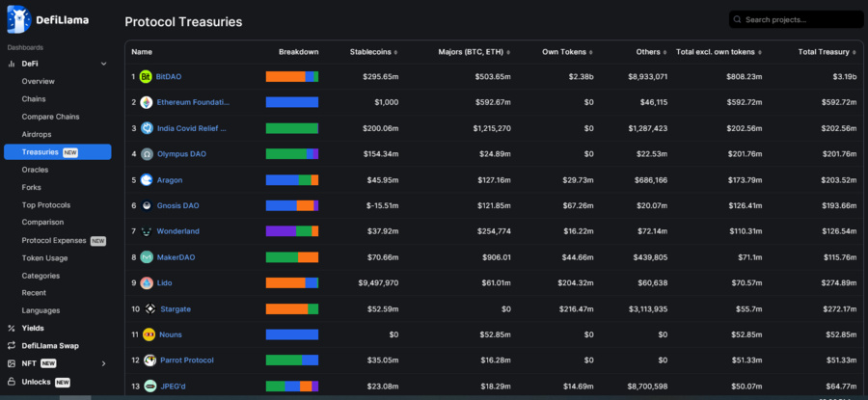Open the Lido protocol link

(x=164, y=282)
